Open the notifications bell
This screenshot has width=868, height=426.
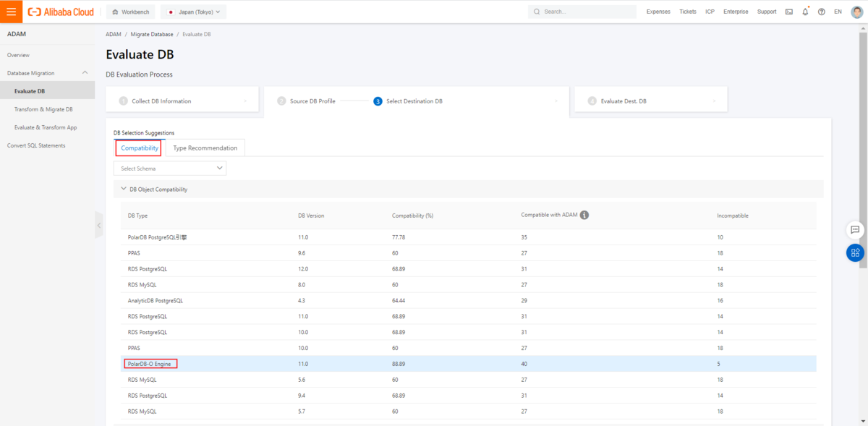805,12
